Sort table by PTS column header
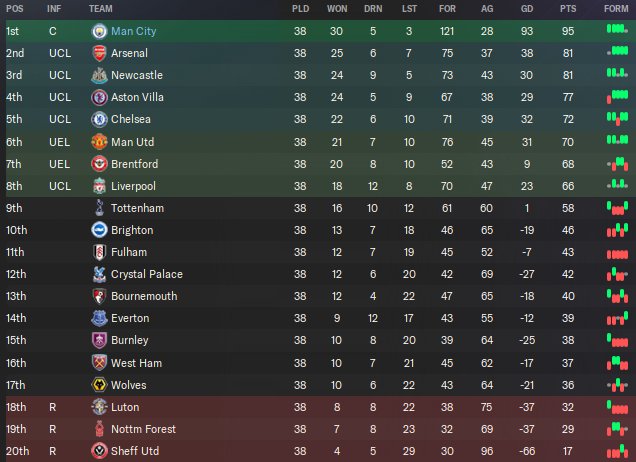The image size is (636, 462). click(x=568, y=9)
